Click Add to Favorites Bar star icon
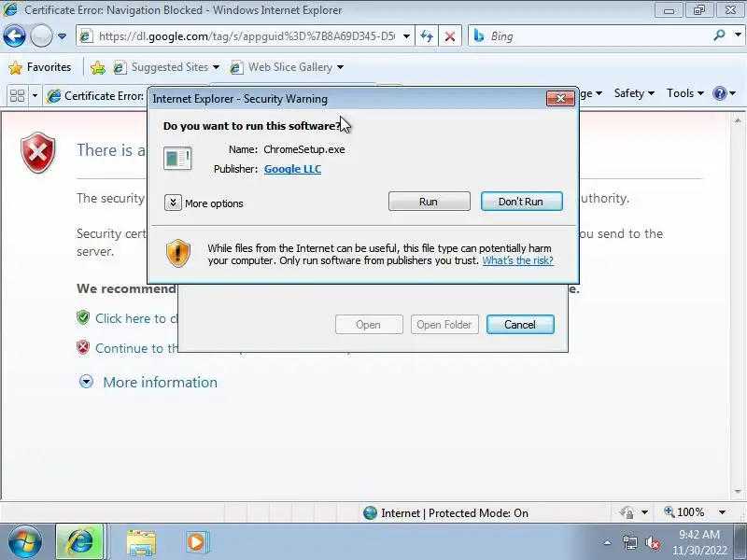 (x=98, y=67)
